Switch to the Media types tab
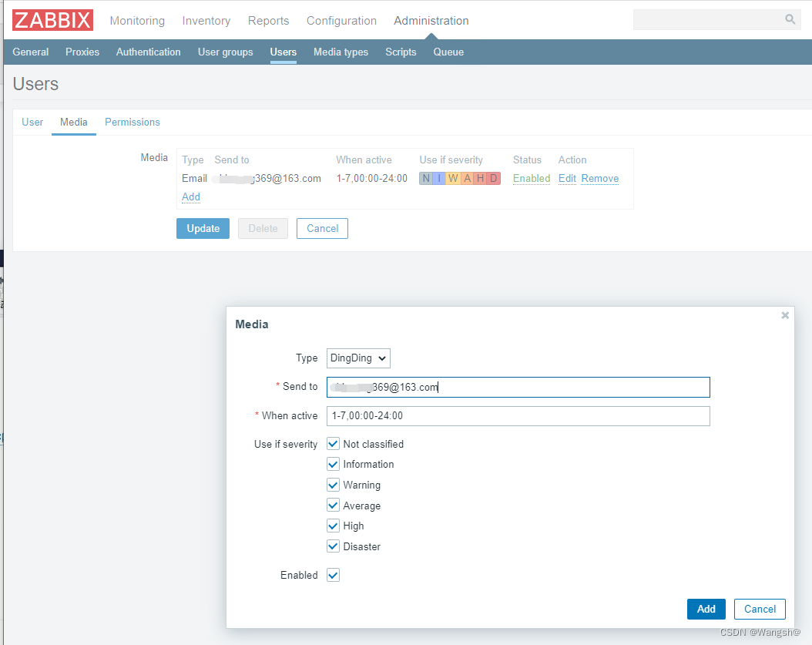 tap(341, 52)
